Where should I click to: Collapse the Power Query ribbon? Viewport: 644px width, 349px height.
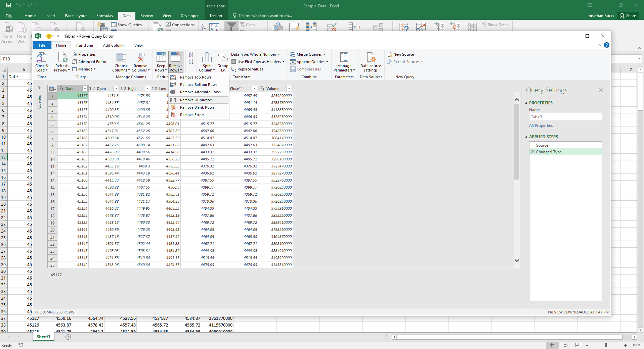pyautogui.click(x=599, y=45)
